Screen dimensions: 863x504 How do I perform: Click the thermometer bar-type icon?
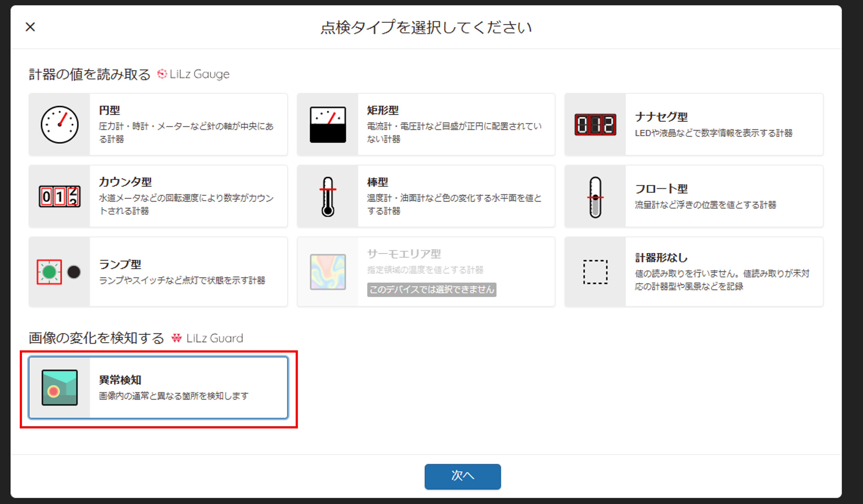click(328, 197)
